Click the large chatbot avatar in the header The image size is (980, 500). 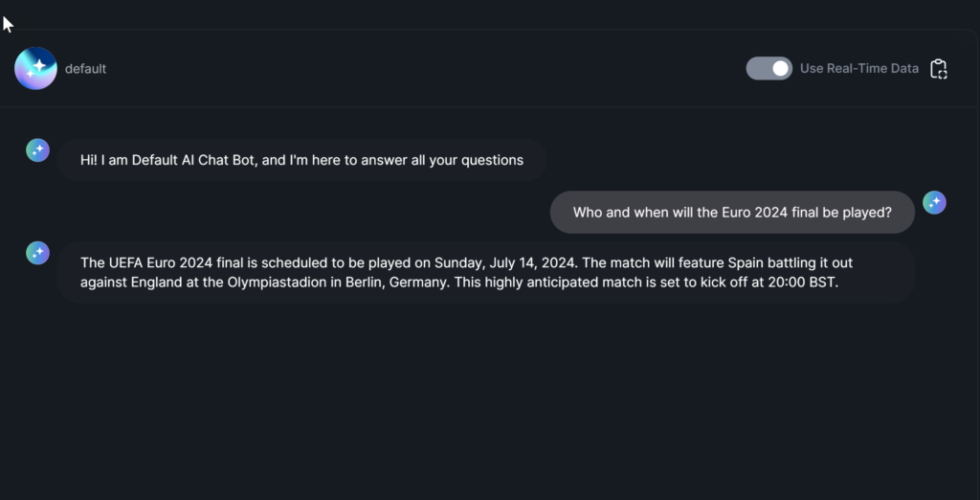click(x=36, y=69)
